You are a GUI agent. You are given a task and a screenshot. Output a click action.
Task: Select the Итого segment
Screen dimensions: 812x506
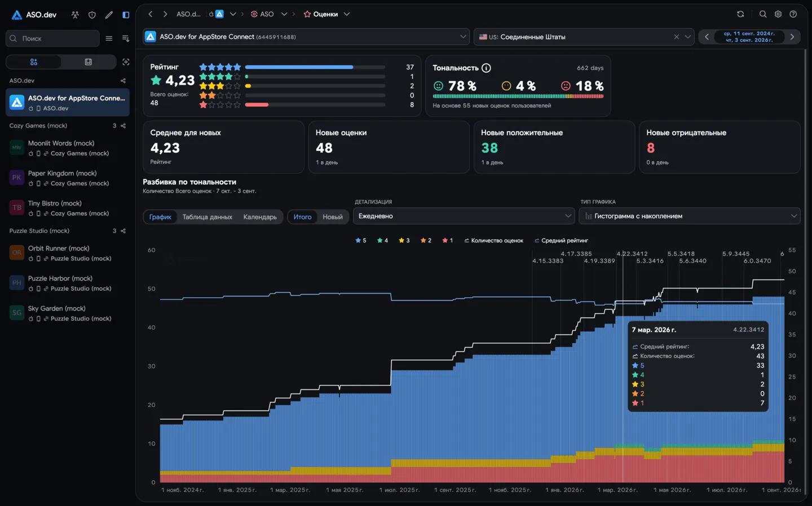tap(302, 217)
